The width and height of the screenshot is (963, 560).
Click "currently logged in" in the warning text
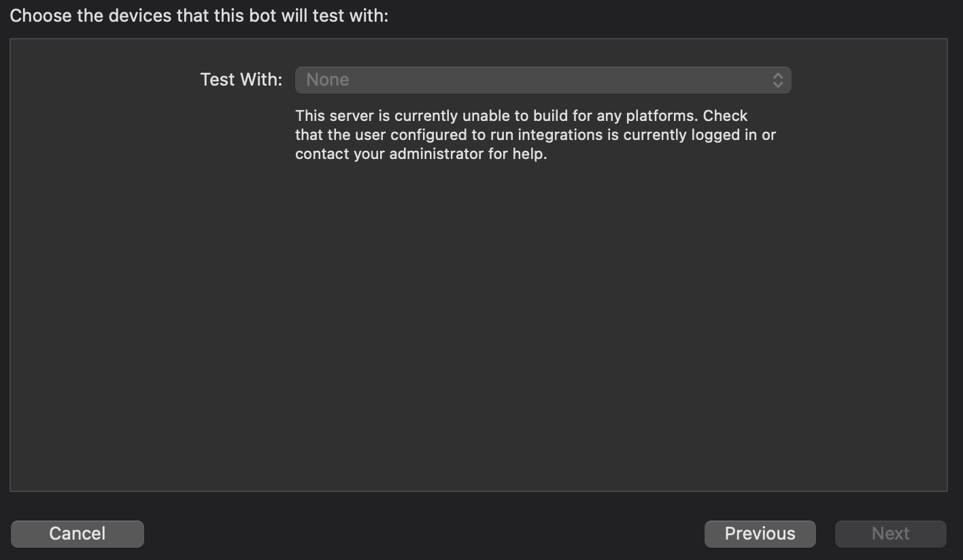pos(690,135)
